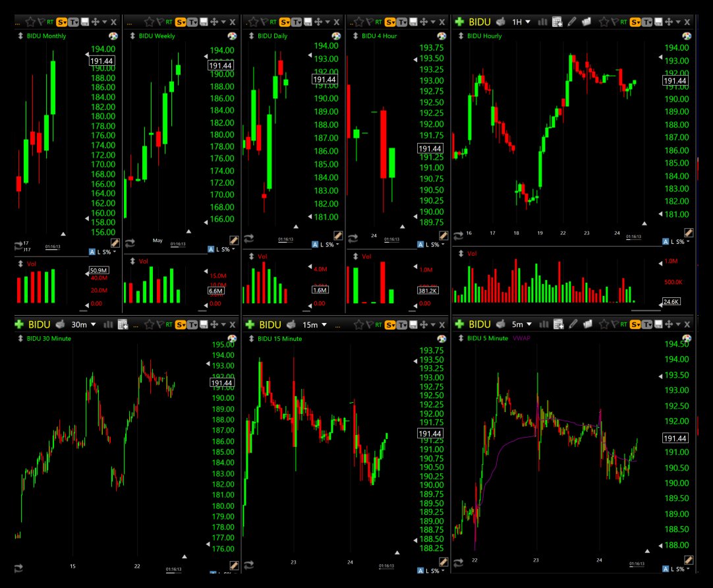Click the table-plus icon on the BIDU 1H toolbar
713x588 pixels.
557,21
